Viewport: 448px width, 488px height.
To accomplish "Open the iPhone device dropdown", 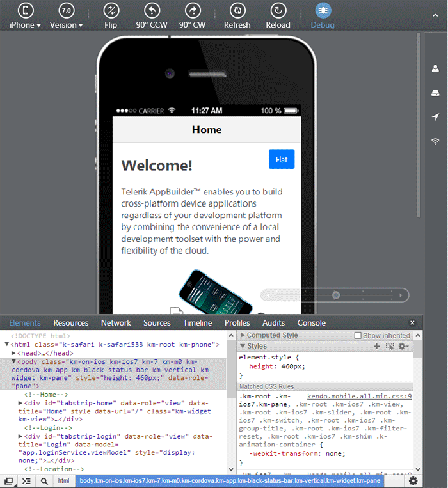I will pos(25,15).
